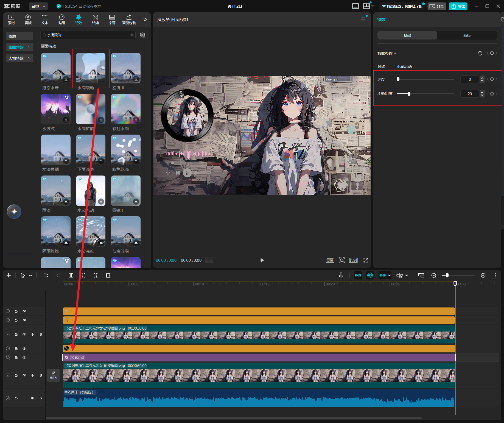Open the player panel menu

pos(363,20)
